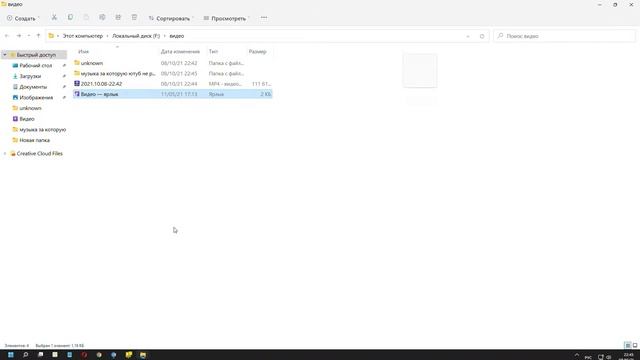Click the greyed Paste toolbar icon
The height and width of the screenshot is (360, 640).
coord(86,18)
